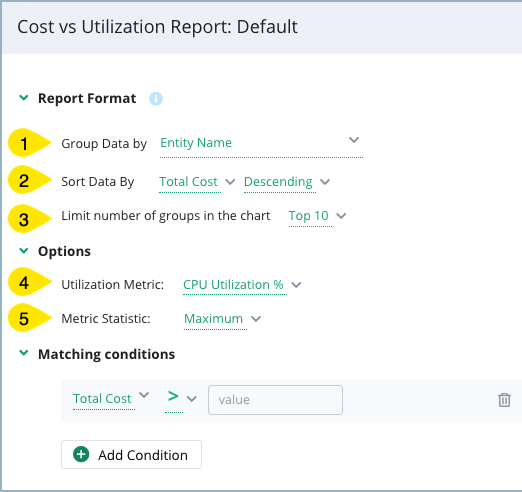Change the Descending sort order dropdown
The width and height of the screenshot is (522, 492).
click(x=287, y=182)
